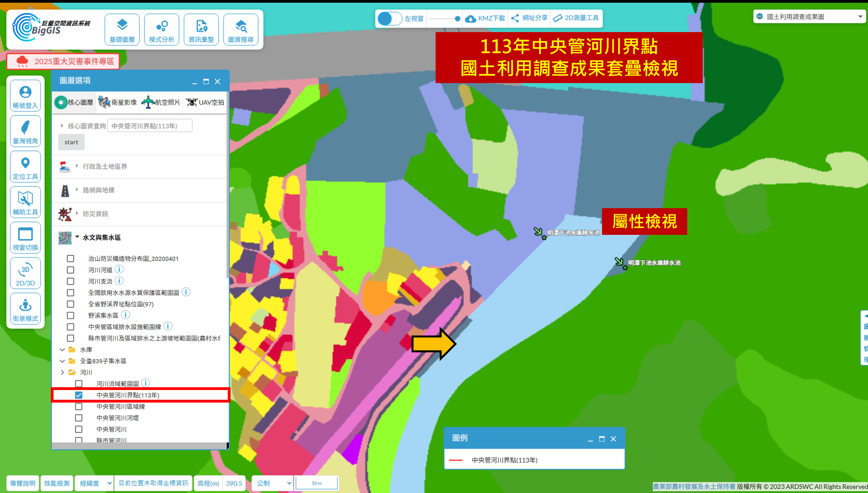The width and height of the screenshot is (868, 493).
Task: Switch view with 2D/3D button
Action: point(25,273)
